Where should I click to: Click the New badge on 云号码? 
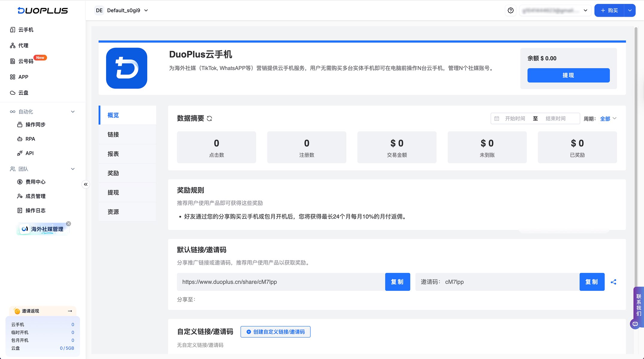point(40,57)
